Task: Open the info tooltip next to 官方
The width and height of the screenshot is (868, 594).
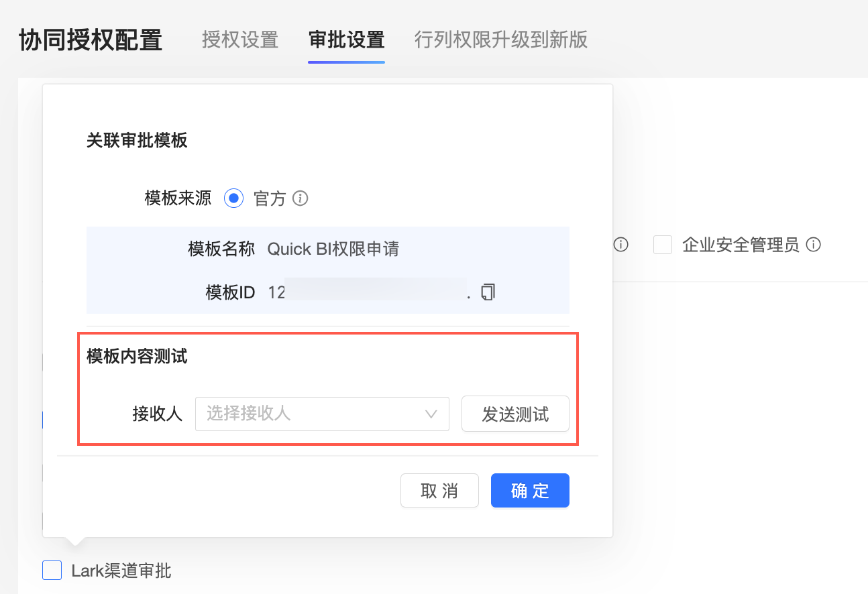Action: [x=301, y=198]
